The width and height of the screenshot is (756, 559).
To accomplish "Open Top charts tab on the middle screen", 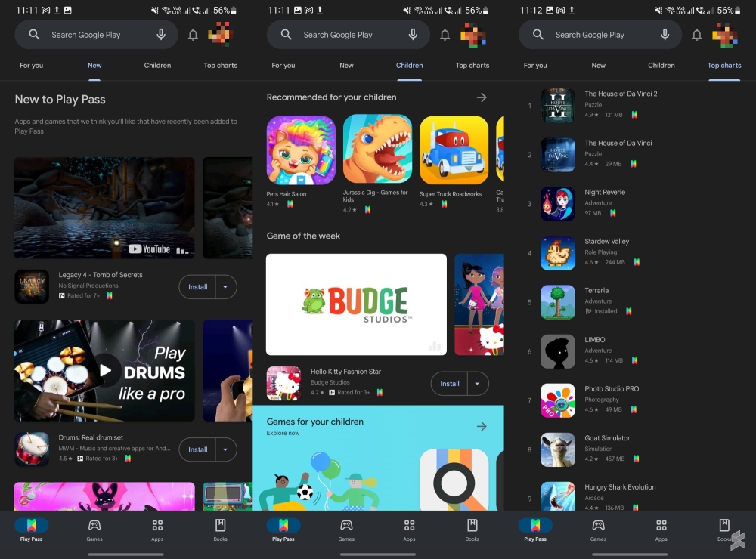I will click(x=472, y=66).
